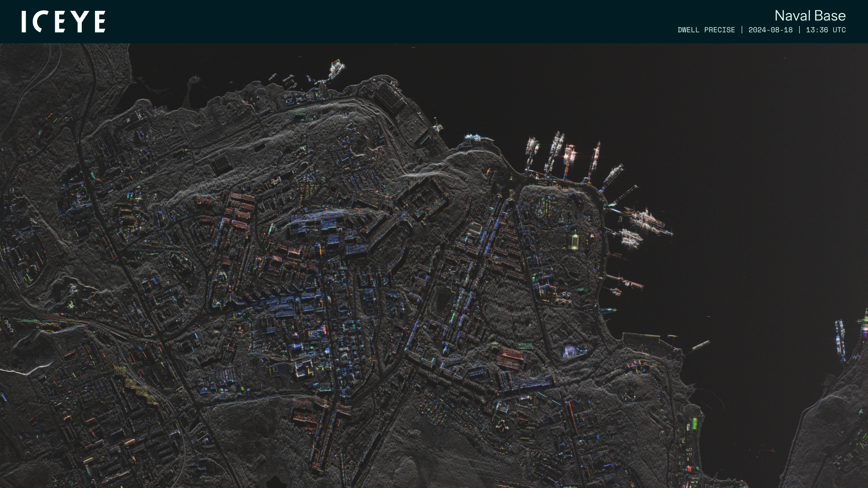Click the 2024-08-18 date text
868x488 pixels.
pyautogui.click(x=770, y=30)
